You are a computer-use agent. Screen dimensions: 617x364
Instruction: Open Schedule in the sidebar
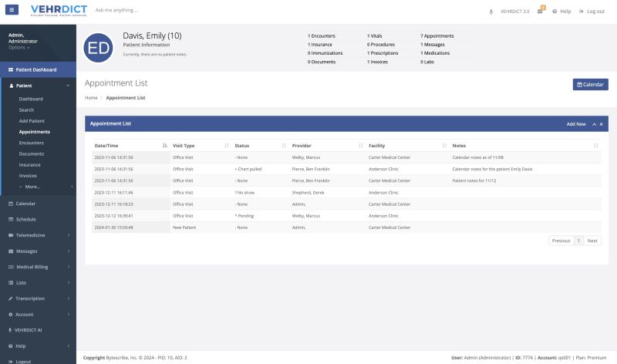(38, 219)
